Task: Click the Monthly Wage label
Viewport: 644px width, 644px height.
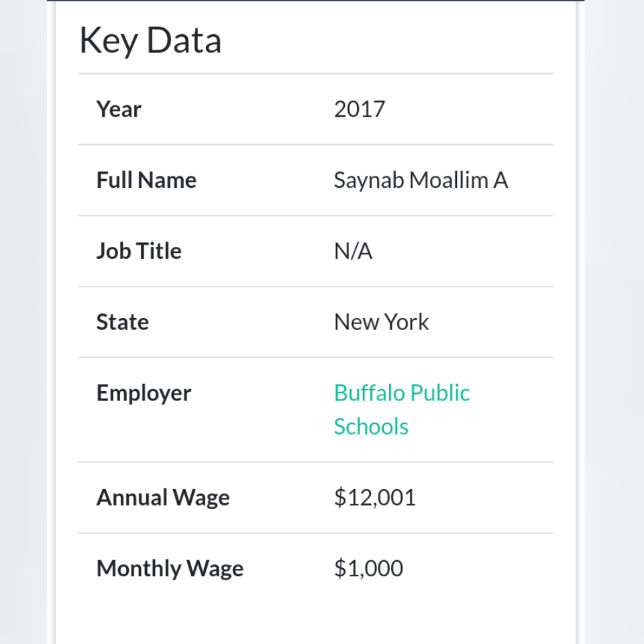Action: coord(170,569)
